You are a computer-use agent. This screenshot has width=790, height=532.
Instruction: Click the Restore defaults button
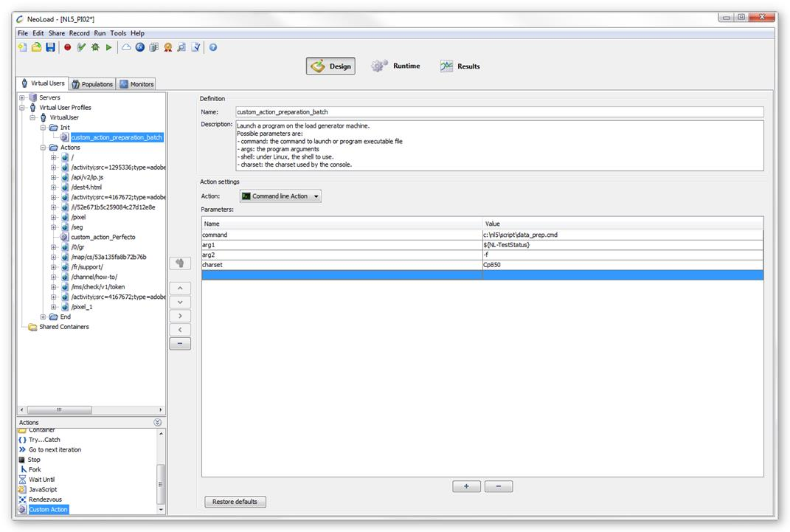pyautogui.click(x=235, y=502)
